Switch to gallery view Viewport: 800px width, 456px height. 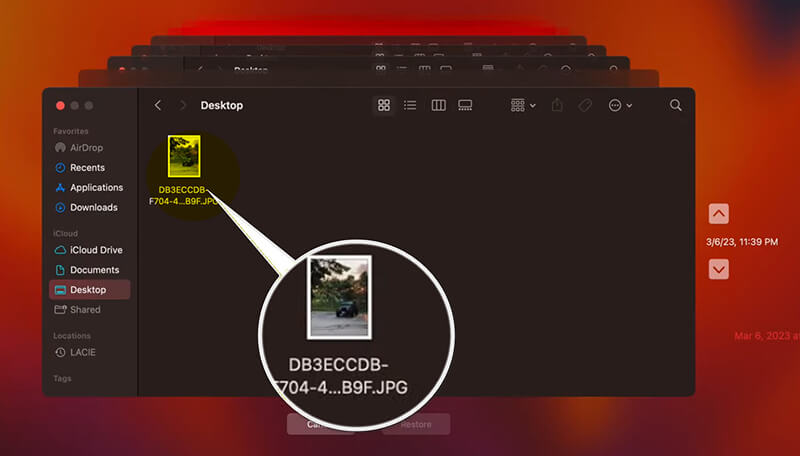pyautogui.click(x=465, y=105)
